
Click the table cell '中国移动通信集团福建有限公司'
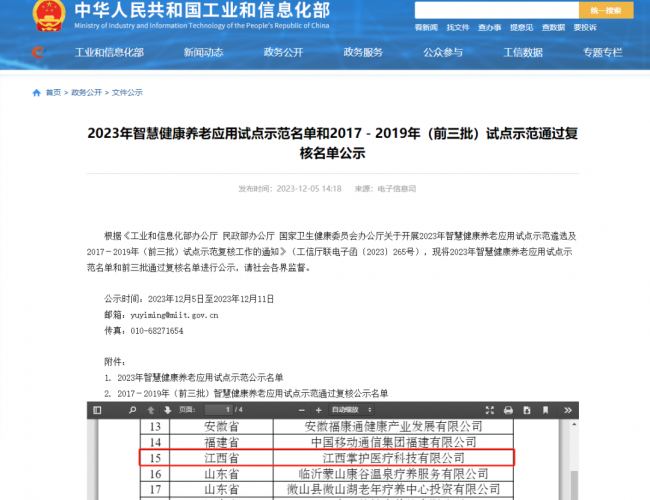click(393, 442)
